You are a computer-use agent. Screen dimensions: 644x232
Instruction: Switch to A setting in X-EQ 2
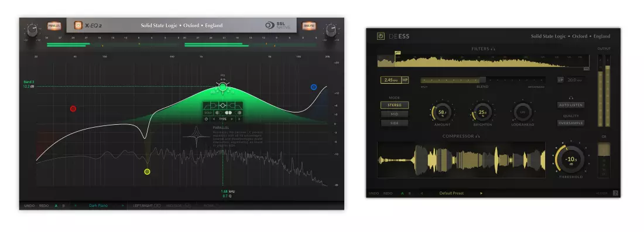(56, 205)
